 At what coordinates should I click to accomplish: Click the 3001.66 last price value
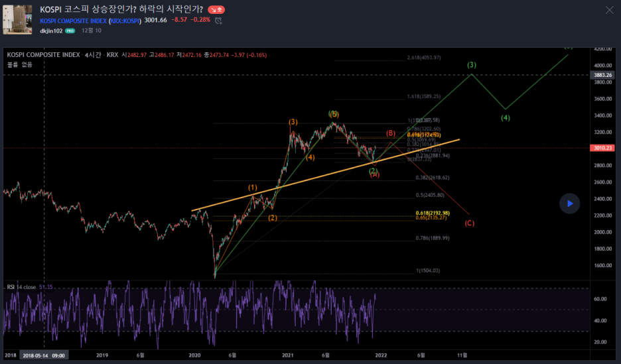(x=156, y=20)
